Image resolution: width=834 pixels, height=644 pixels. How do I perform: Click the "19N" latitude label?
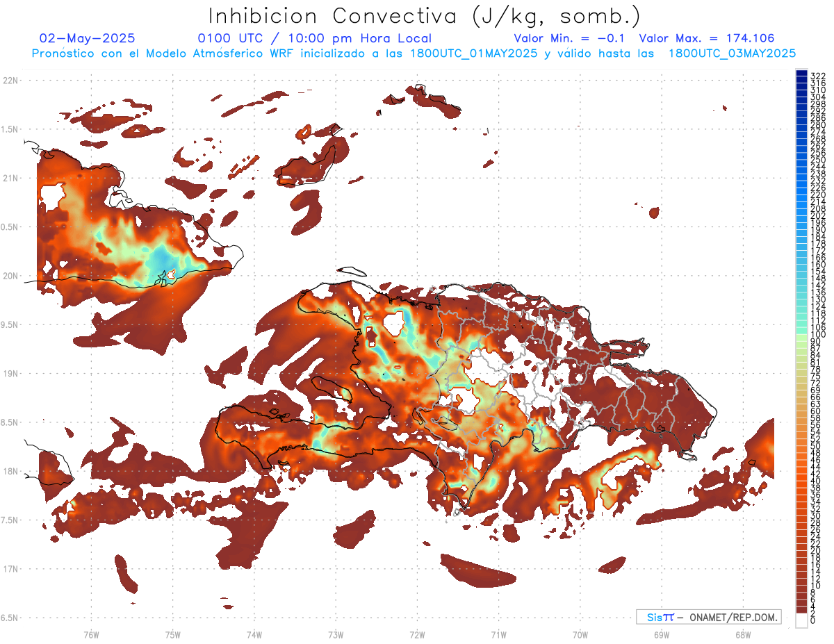tap(10, 373)
